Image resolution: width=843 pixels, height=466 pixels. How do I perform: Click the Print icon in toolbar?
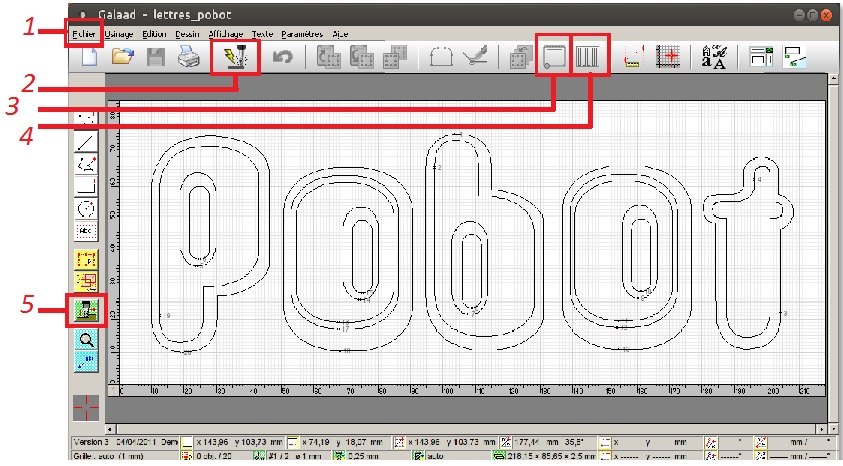pyautogui.click(x=189, y=58)
